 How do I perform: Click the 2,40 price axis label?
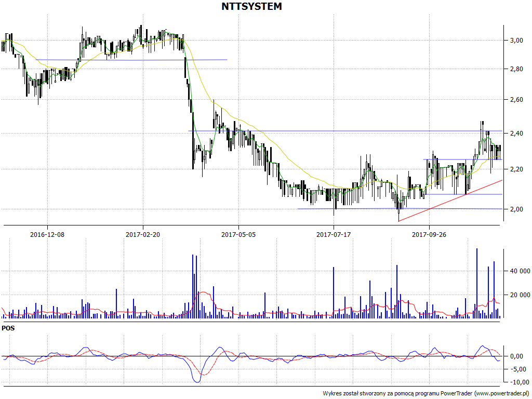pos(516,134)
